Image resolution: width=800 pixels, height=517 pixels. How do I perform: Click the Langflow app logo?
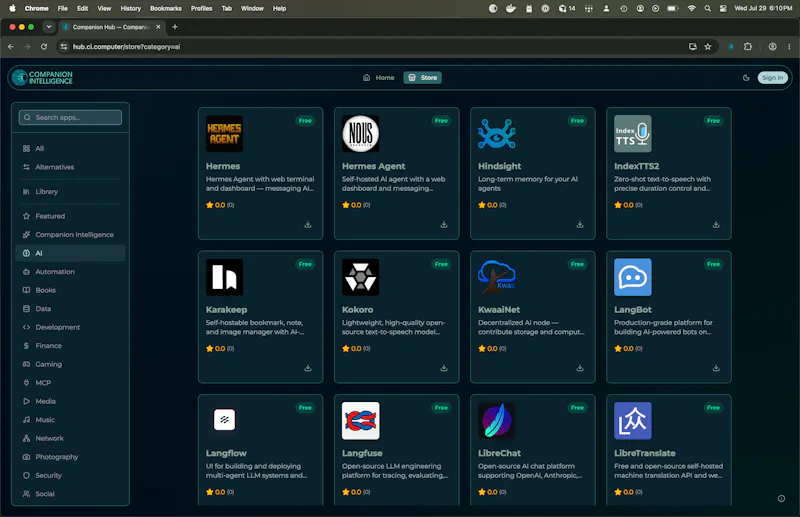tap(224, 420)
